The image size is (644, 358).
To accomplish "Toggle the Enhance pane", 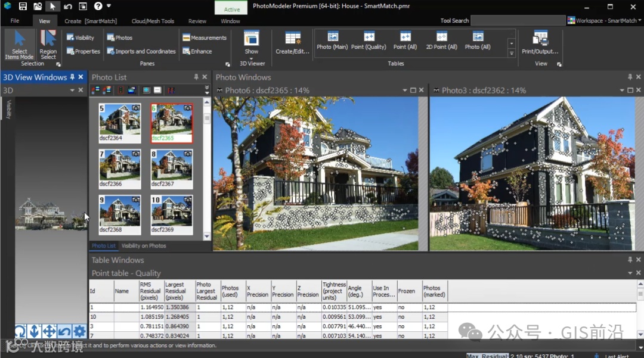I will tap(197, 51).
